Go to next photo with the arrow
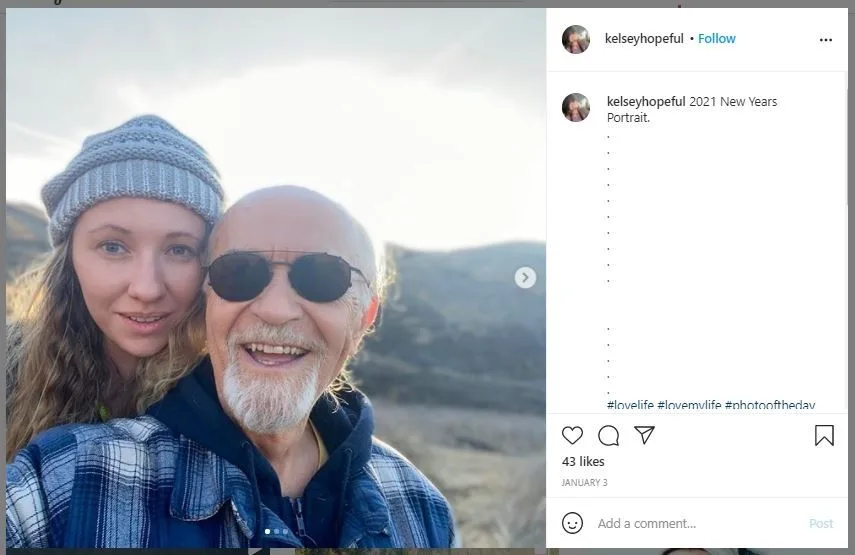 (525, 278)
